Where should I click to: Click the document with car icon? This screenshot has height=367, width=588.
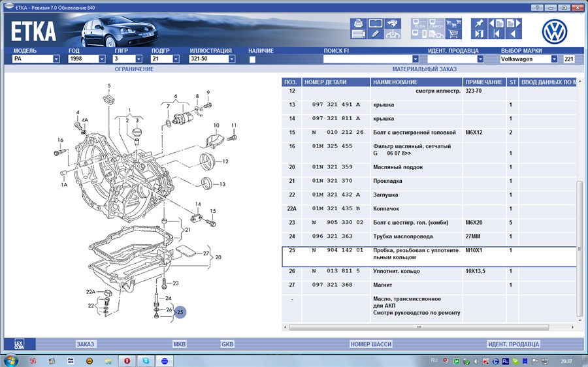tap(436, 34)
